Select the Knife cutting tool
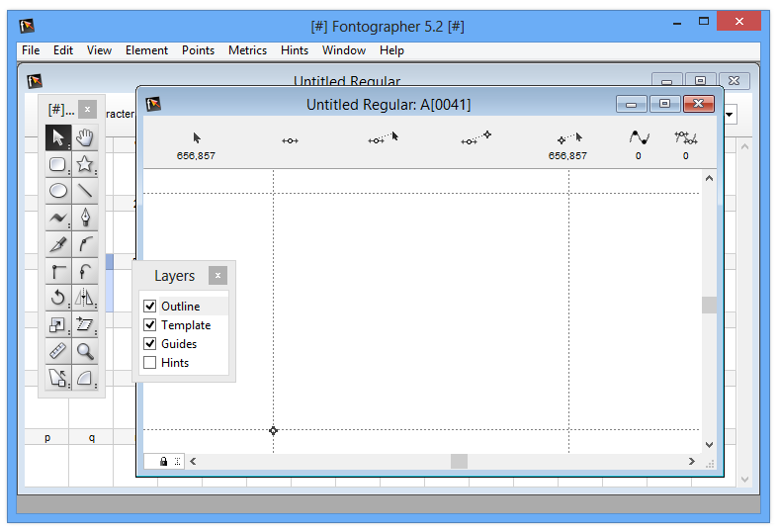Screen dimensions: 779x532 point(58,244)
